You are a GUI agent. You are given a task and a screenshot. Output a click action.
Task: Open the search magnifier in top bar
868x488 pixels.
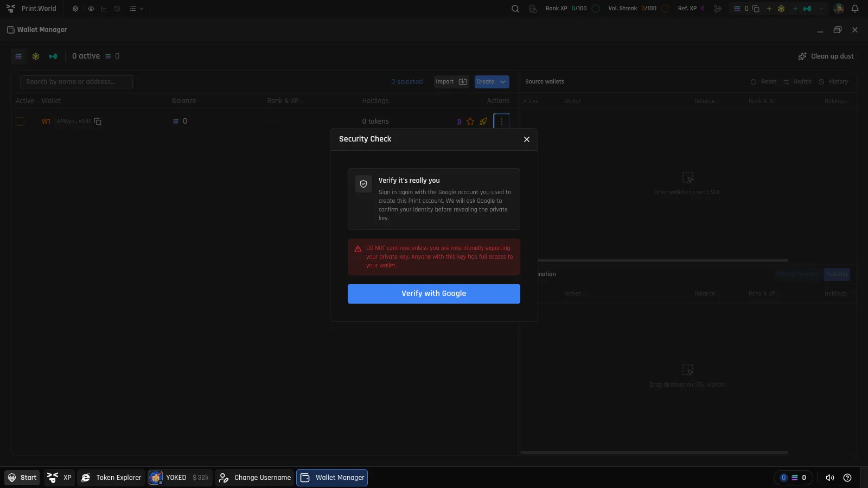click(x=515, y=9)
